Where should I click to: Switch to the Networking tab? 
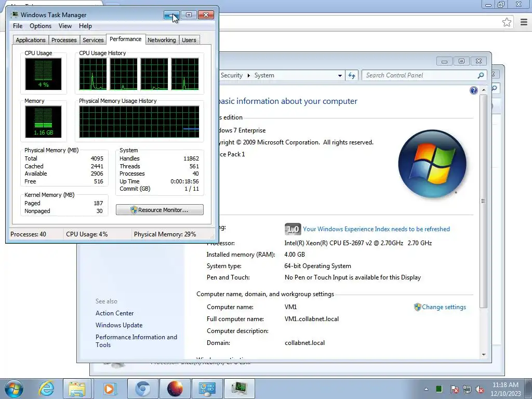point(162,40)
